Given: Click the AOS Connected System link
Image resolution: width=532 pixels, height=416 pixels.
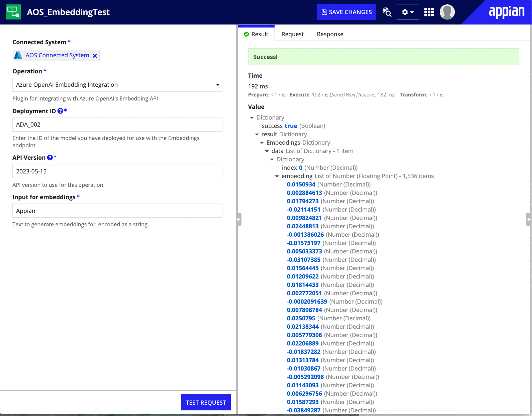Looking at the screenshot, I should 57,55.
